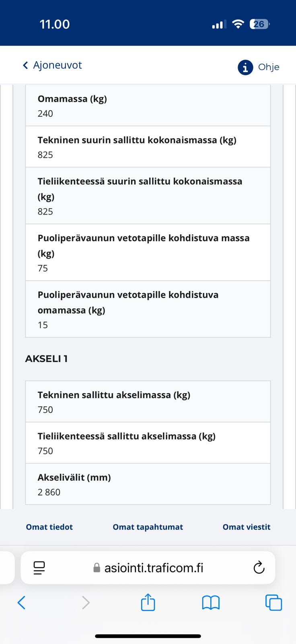Open the Ohje info icon
Image resolution: width=296 pixels, height=644 pixels.
(x=245, y=67)
